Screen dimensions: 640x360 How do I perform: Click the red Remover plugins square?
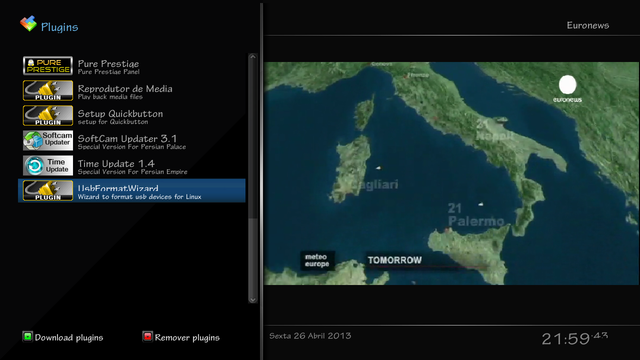click(147, 337)
